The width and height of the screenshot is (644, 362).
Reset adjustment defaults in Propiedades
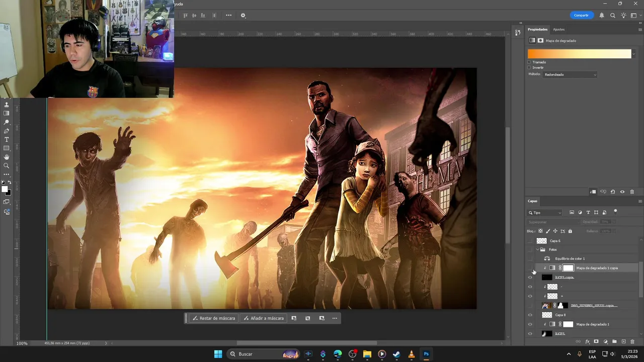pyautogui.click(x=613, y=192)
